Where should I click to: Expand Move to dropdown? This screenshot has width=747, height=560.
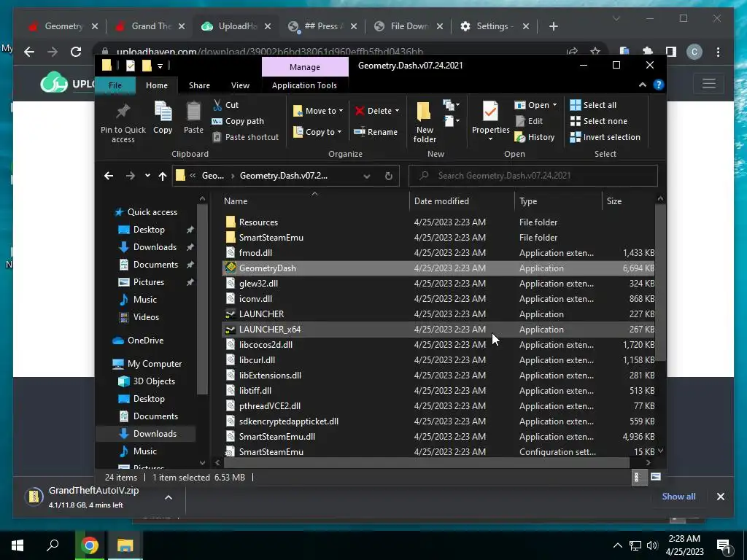341,111
